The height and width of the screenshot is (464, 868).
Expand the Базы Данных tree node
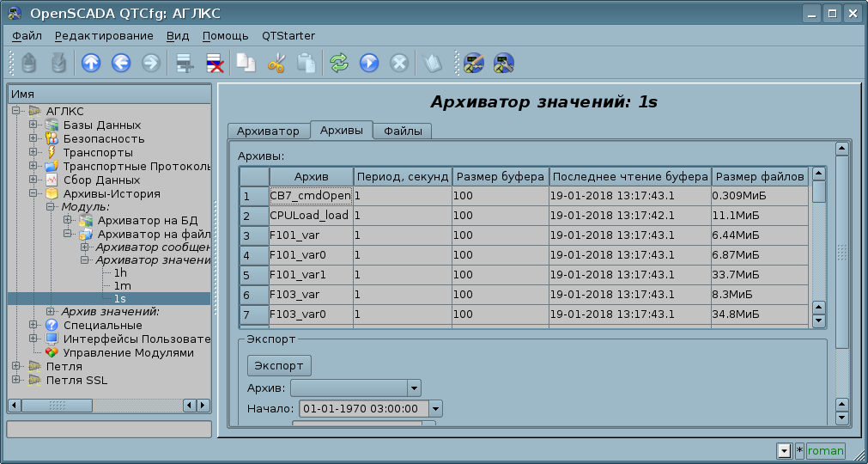[x=33, y=125]
